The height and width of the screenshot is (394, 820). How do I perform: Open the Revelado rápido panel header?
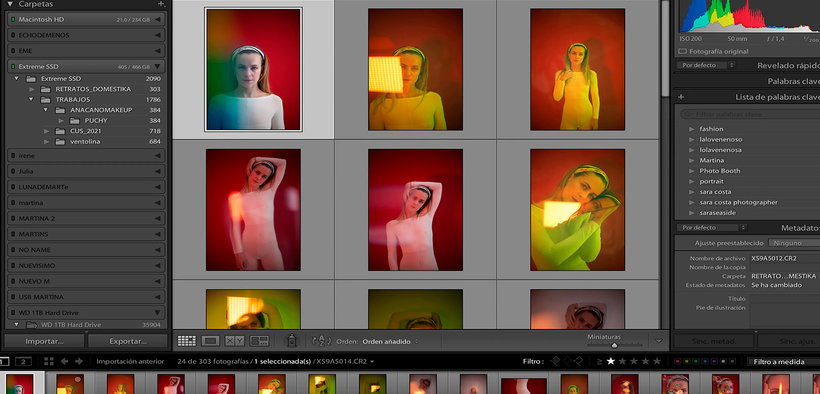(788, 65)
